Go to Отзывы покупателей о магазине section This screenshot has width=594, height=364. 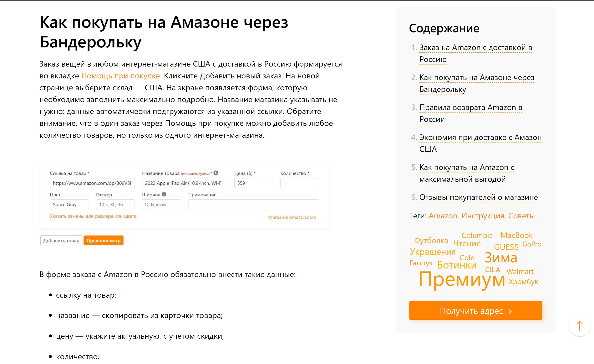(x=478, y=197)
